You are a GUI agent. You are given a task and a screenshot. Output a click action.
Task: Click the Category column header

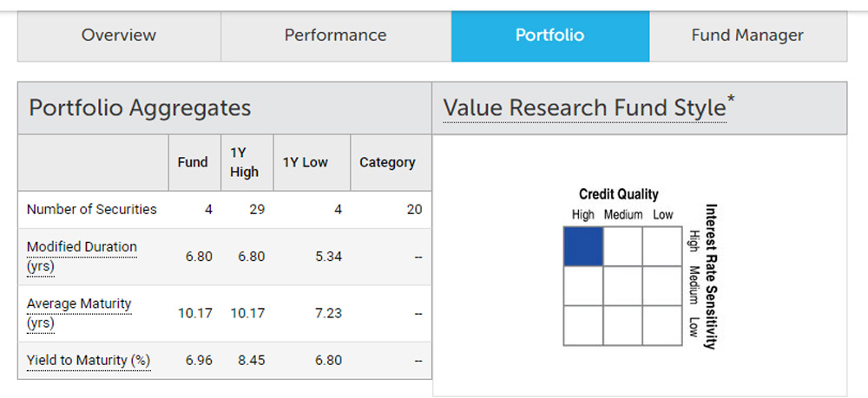(387, 162)
